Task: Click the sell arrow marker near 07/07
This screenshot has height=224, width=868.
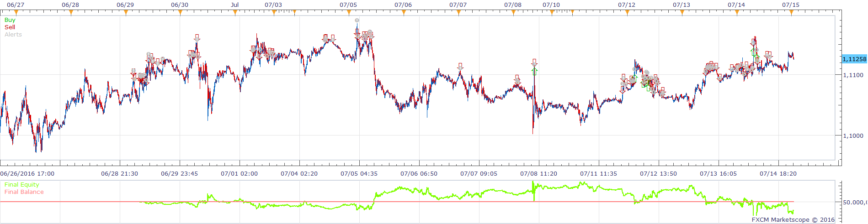Action: (x=460, y=67)
